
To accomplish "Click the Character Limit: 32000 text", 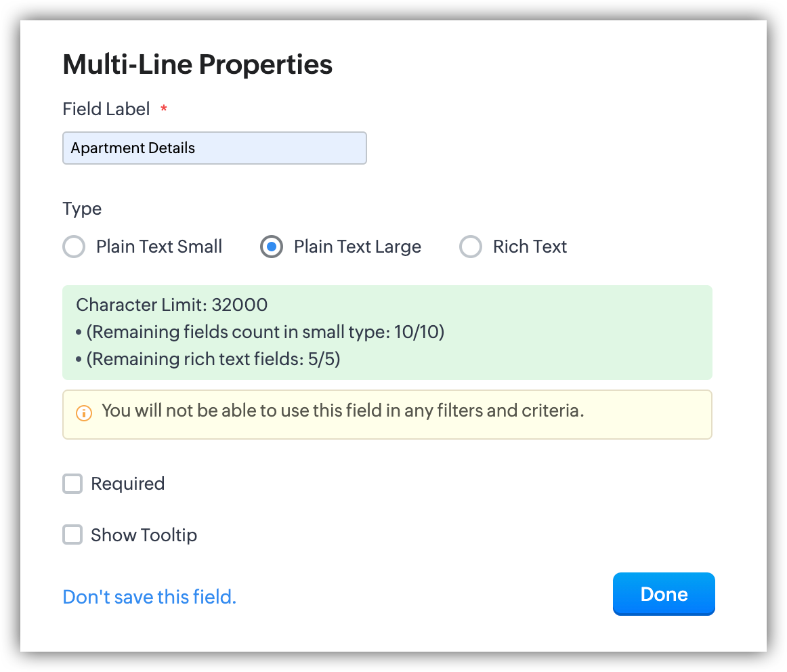I will click(x=172, y=305).
